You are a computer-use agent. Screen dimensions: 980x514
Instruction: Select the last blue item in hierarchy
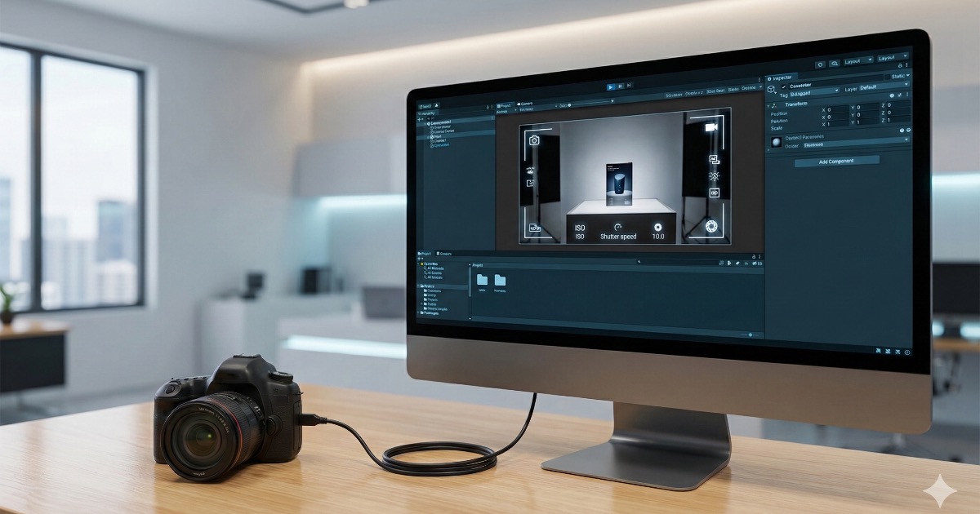point(441,145)
